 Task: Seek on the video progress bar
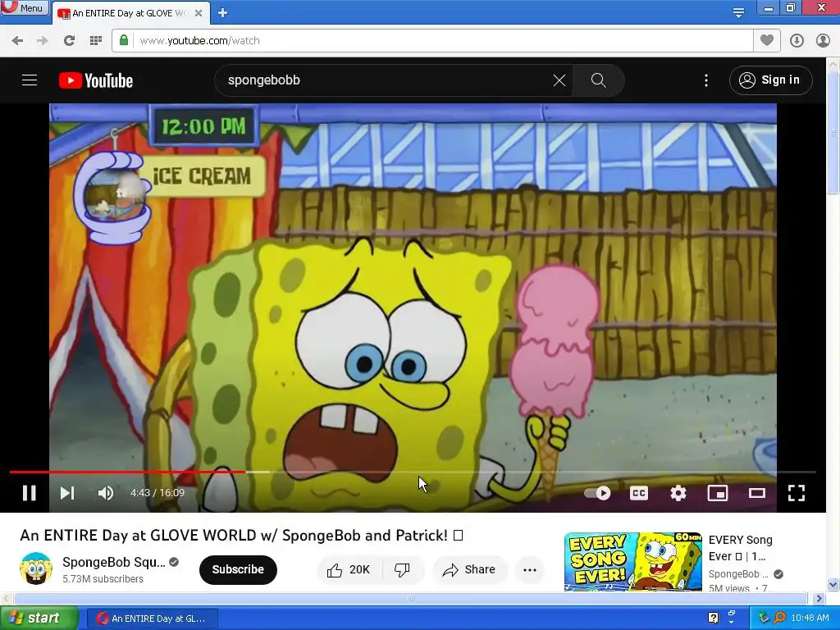coord(413,472)
